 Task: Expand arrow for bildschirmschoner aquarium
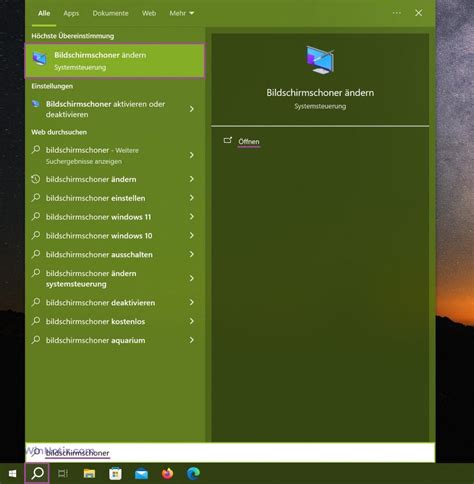tap(192, 340)
